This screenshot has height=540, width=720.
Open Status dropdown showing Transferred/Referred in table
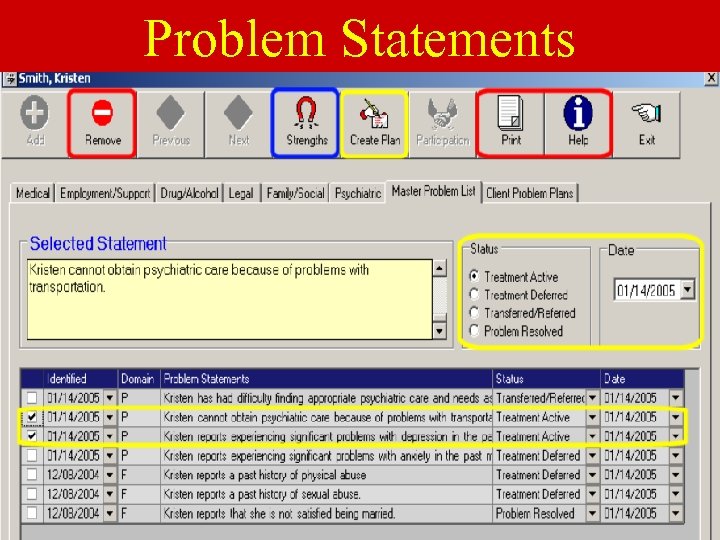(x=592, y=398)
